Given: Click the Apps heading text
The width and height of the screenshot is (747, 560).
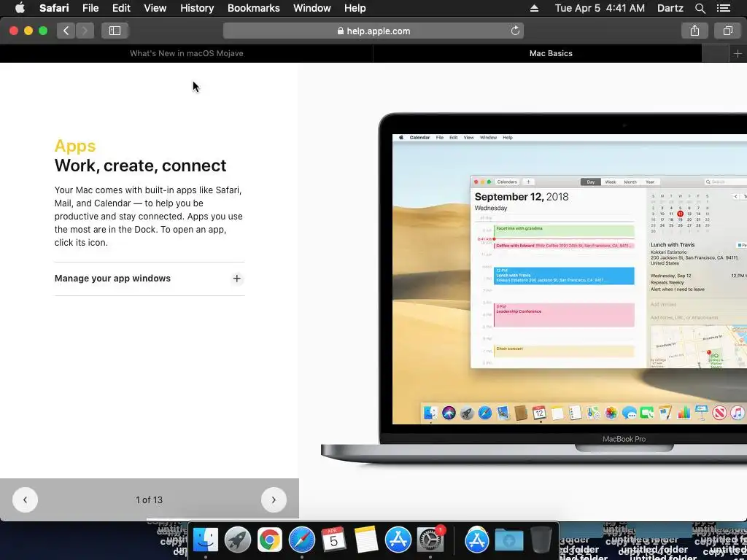Looking at the screenshot, I should [x=75, y=146].
